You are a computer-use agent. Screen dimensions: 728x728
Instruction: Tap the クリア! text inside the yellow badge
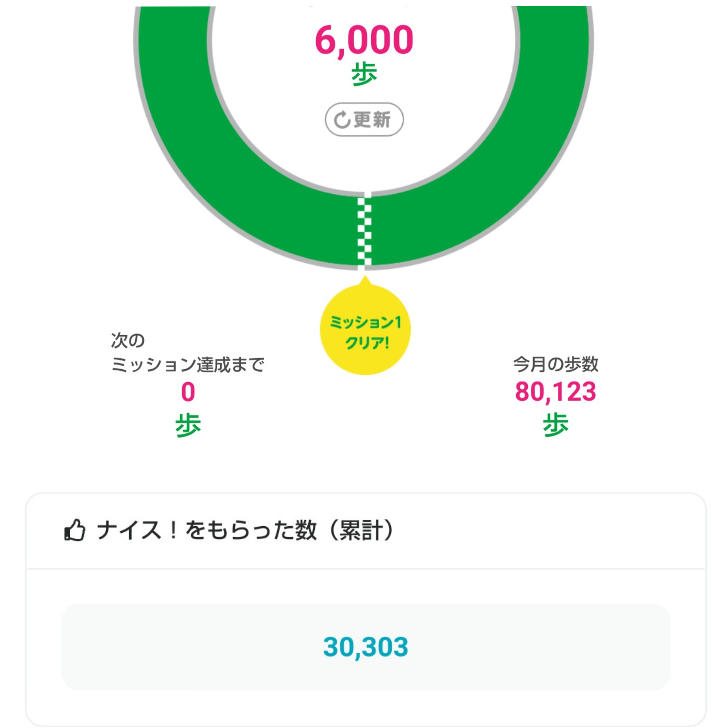coord(367,343)
